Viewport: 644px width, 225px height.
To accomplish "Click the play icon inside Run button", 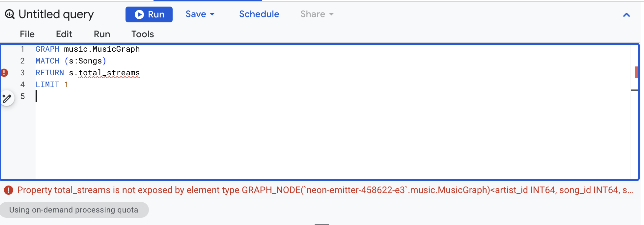I will click(139, 14).
